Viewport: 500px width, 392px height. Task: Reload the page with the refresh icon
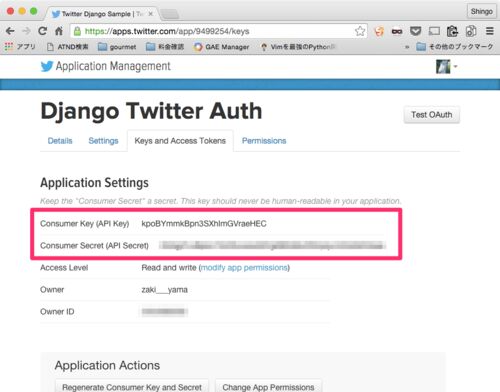pyautogui.click(x=42, y=31)
